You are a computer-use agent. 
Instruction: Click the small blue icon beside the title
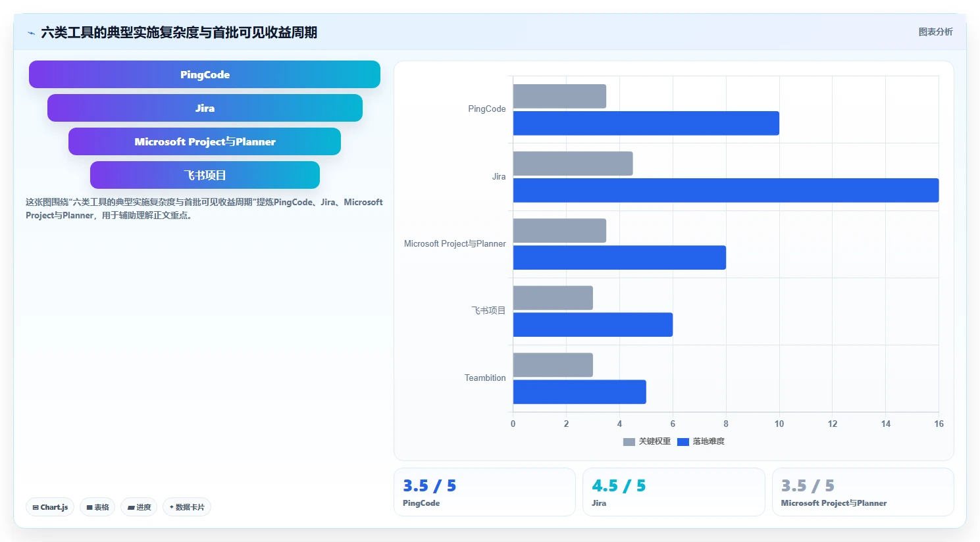pos(31,33)
